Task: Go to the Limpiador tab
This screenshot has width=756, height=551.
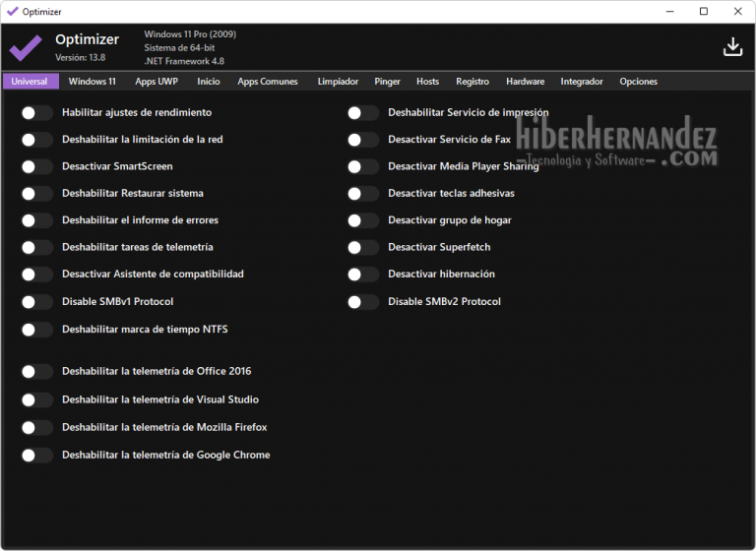Action: click(x=338, y=82)
